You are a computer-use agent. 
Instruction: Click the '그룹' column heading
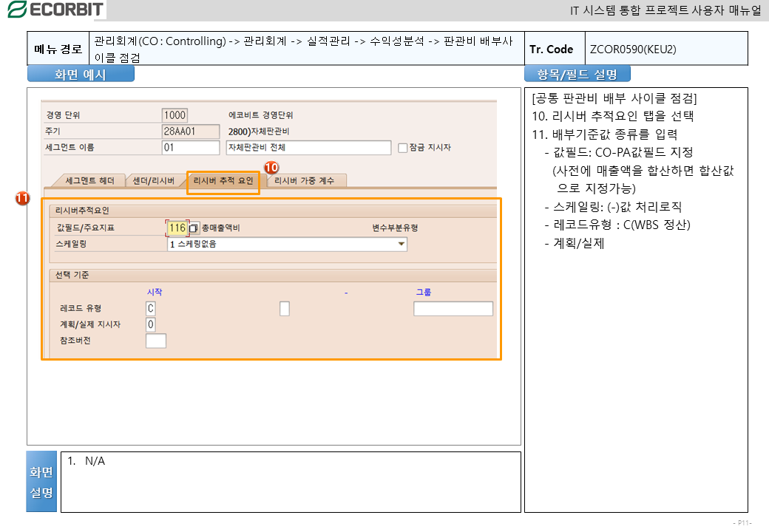423,292
